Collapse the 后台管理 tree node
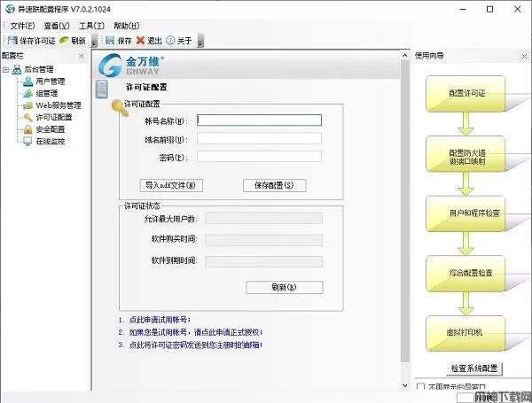 pyautogui.click(x=5, y=70)
